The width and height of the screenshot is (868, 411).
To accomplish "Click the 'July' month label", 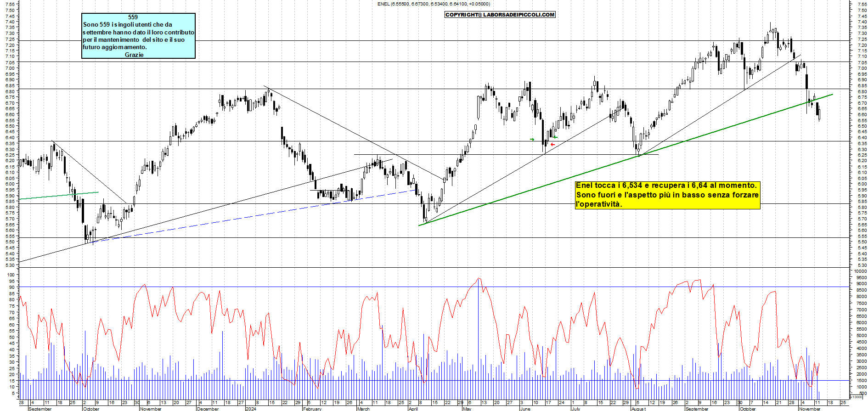I will coord(576,409).
